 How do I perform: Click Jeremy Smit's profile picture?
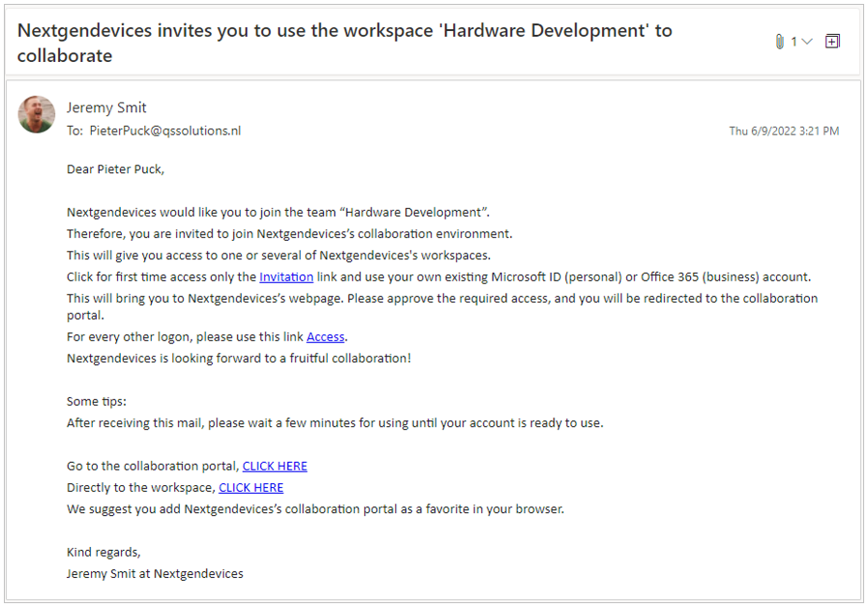pos(37,115)
